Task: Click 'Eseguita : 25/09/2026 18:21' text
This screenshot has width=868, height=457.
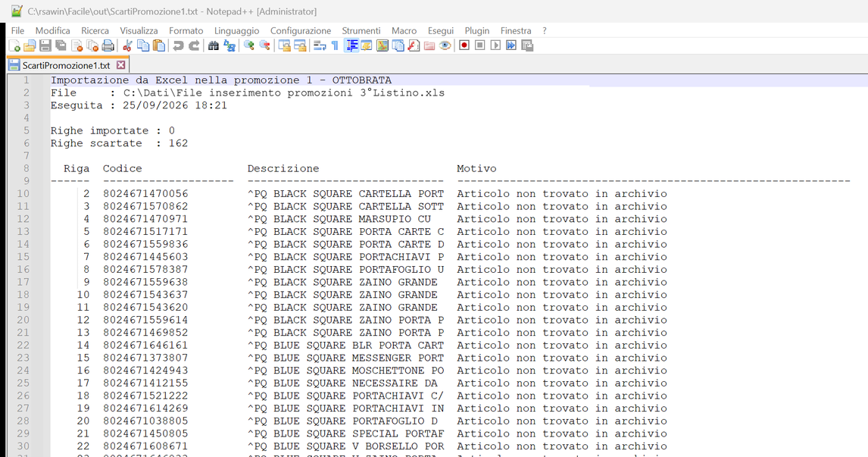Action: pyautogui.click(x=139, y=105)
